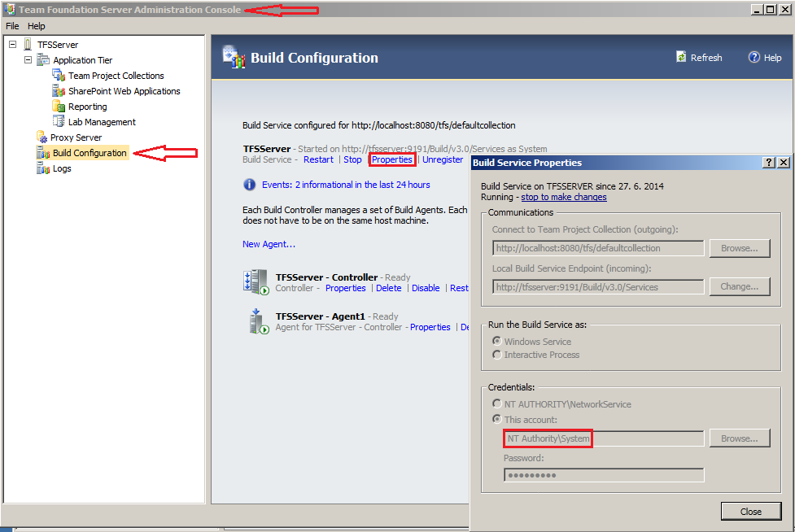The width and height of the screenshot is (795, 532).
Task: Click the Change... endpoint button
Action: (x=739, y=287)
